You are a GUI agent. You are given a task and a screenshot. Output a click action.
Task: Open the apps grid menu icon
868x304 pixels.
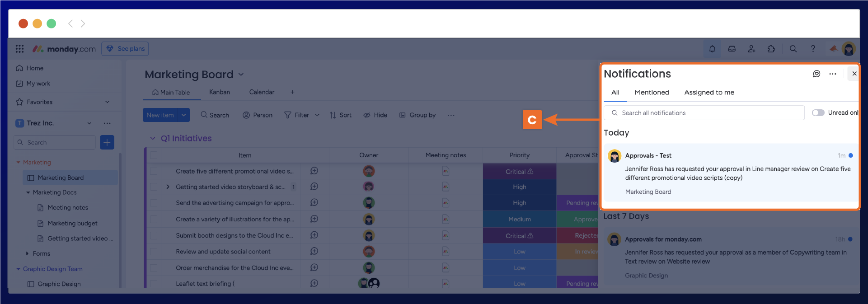coord(19,49)
